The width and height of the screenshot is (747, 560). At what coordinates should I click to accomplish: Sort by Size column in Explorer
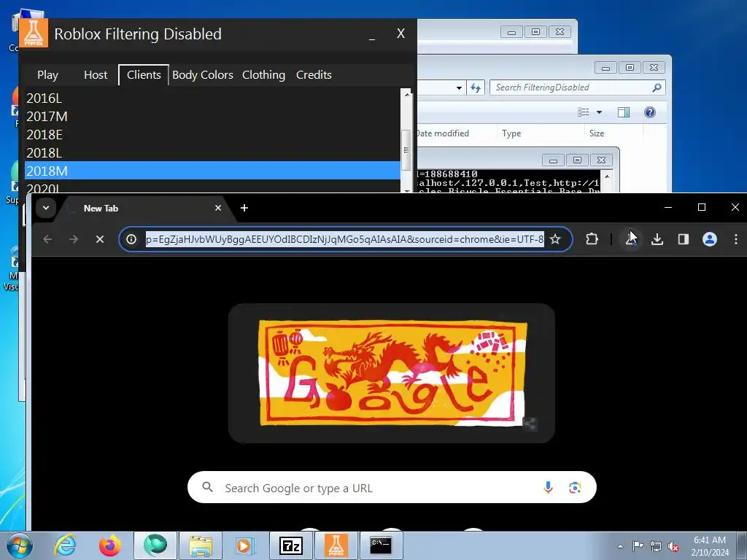[614, 133]
